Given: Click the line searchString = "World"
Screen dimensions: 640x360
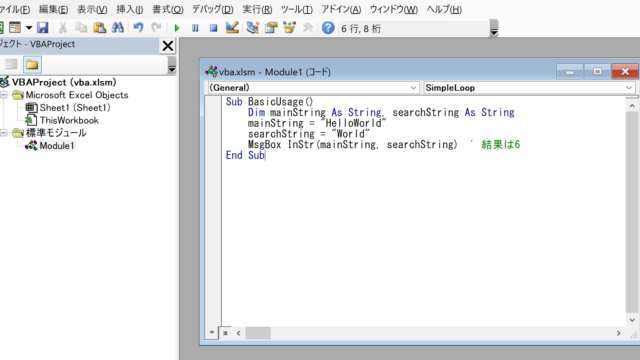Looking at the screenshot, I should point(309,133).
